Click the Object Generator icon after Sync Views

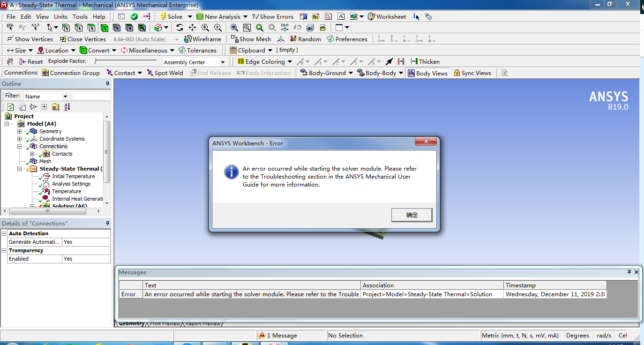(505, 73)
